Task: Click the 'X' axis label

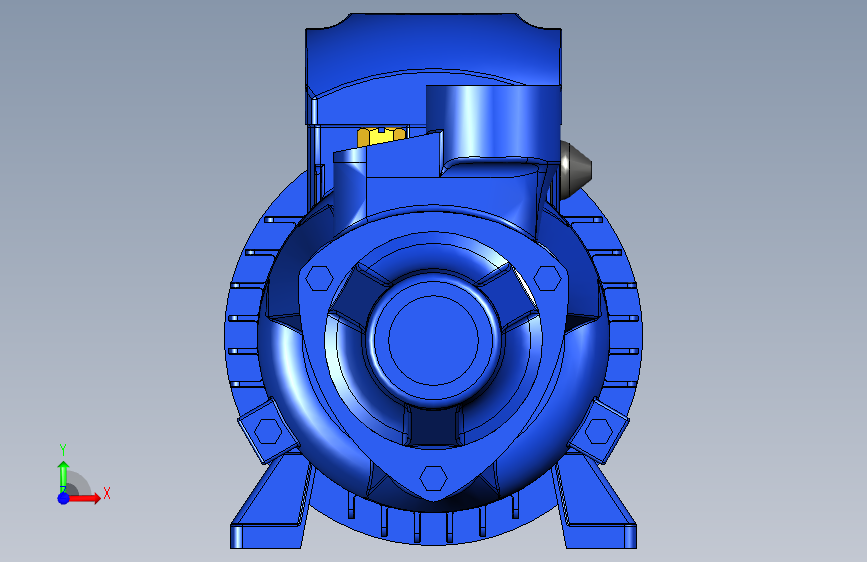Action: click(x=107, y=493)
